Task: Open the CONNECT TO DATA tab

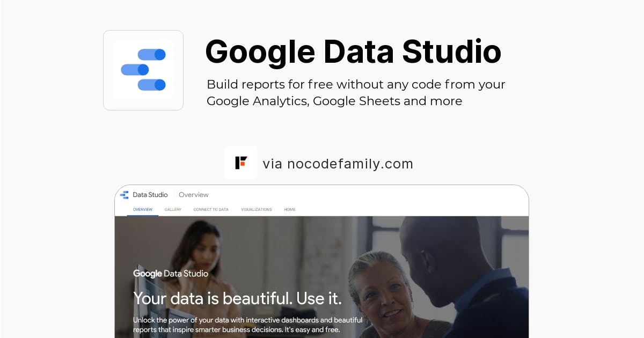Action: tap(211, 209)
